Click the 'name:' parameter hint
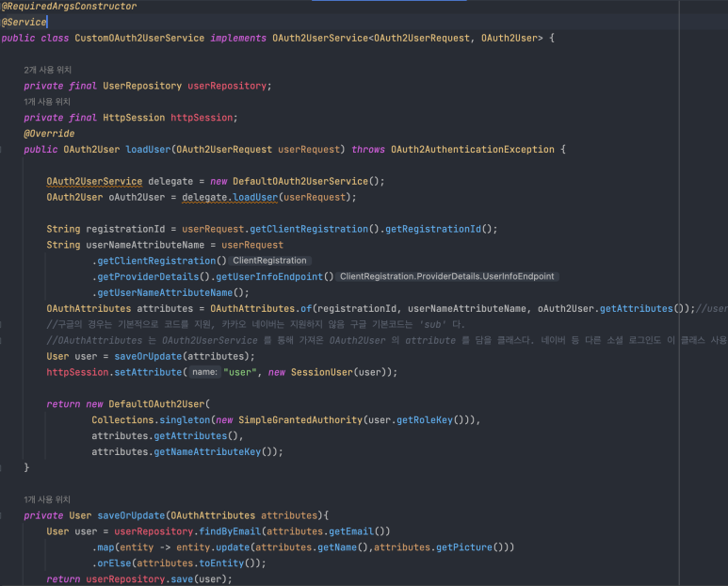Viewport: 728px width, 586px height. pos(204,372)
